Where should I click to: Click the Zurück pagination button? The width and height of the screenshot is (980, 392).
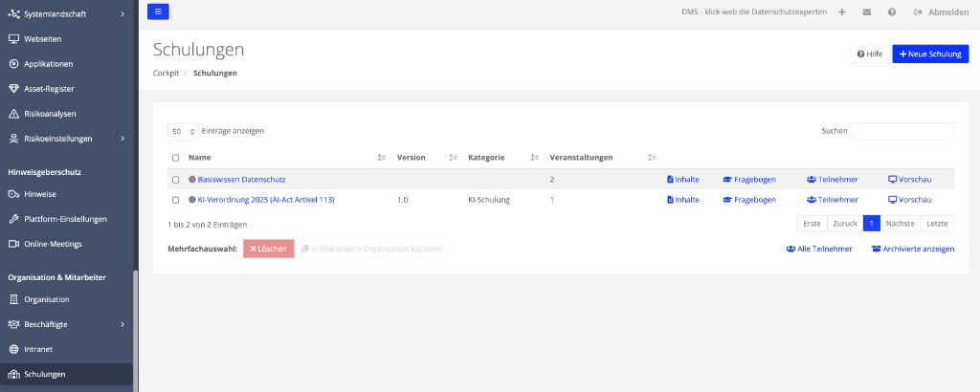click(845, 224)
